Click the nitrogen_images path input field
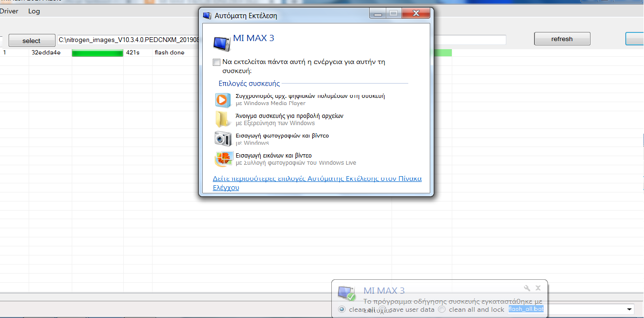 [128, 40]
